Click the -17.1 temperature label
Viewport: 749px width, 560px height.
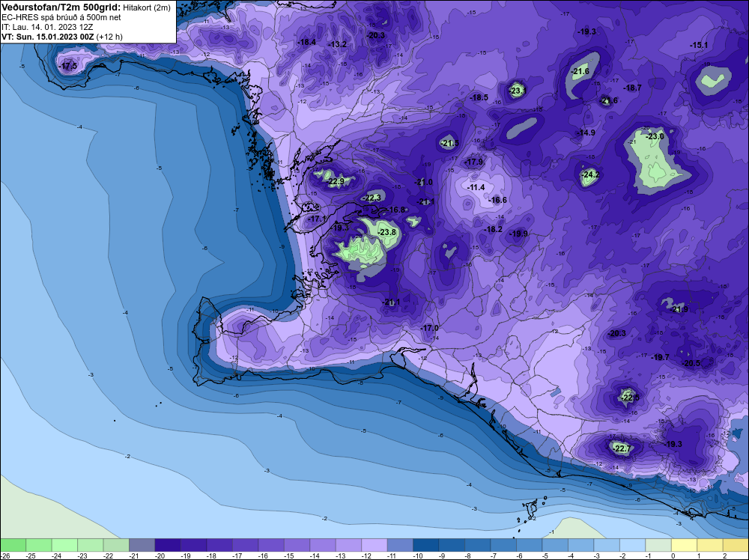317,219
